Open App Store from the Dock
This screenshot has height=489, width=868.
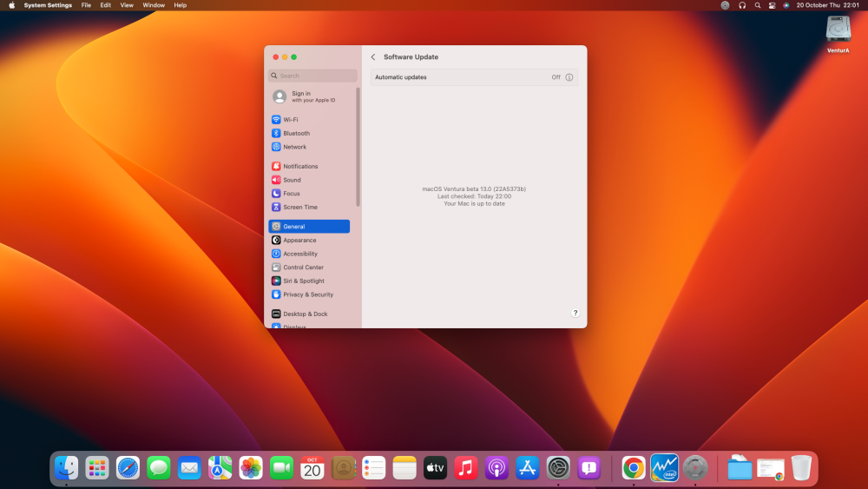(x=528, y=468)
